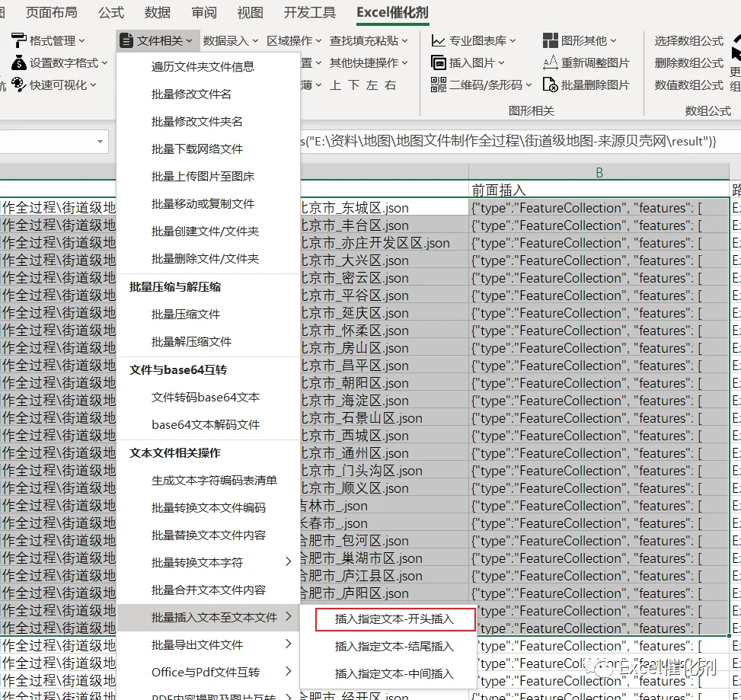
Task: Click the 文件相关 document icon
Action: tap(126, 40)
